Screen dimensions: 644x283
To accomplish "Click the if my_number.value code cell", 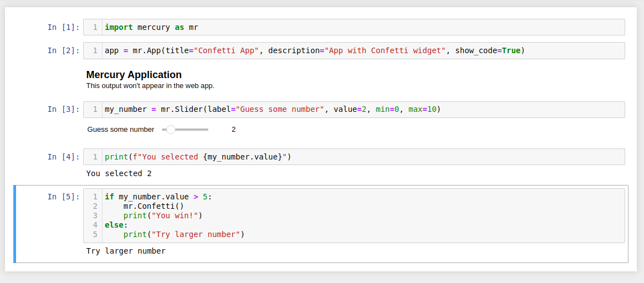I will pos(354,216).
